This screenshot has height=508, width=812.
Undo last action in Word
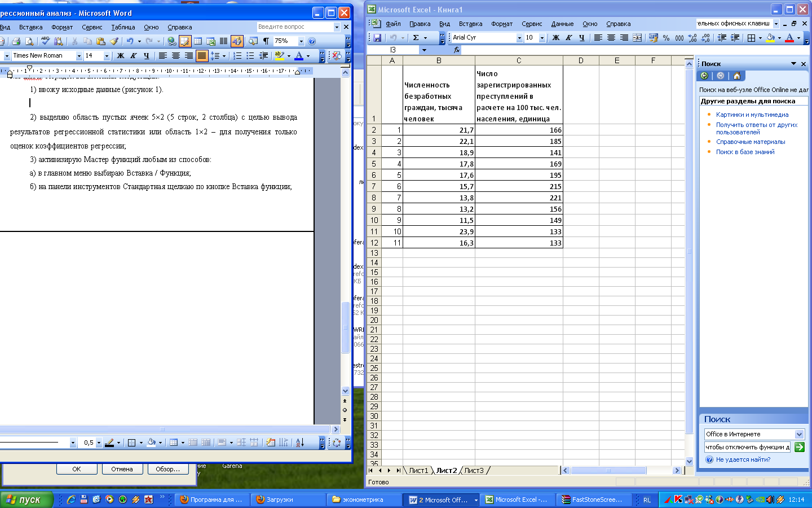pyautogui.click(x=130, y=41)
